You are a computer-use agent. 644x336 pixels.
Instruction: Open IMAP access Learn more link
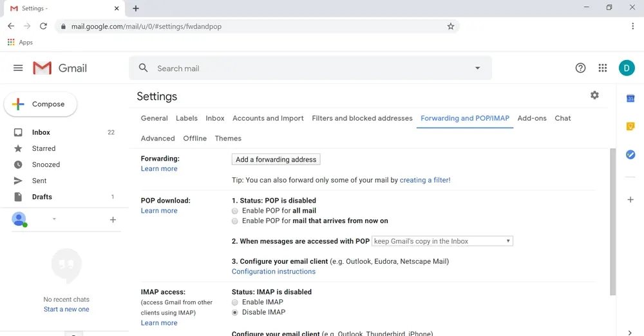click(159, 323)
